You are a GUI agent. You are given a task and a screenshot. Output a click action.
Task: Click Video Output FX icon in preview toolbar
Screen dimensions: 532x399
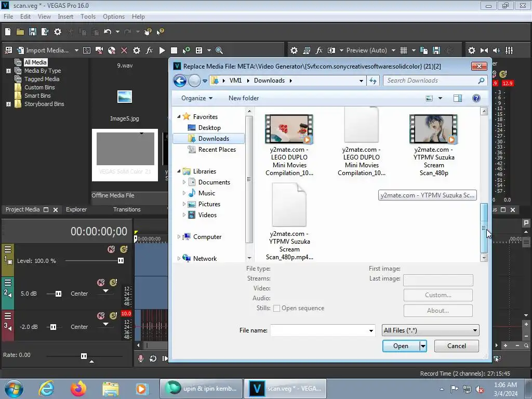(319, 50)
